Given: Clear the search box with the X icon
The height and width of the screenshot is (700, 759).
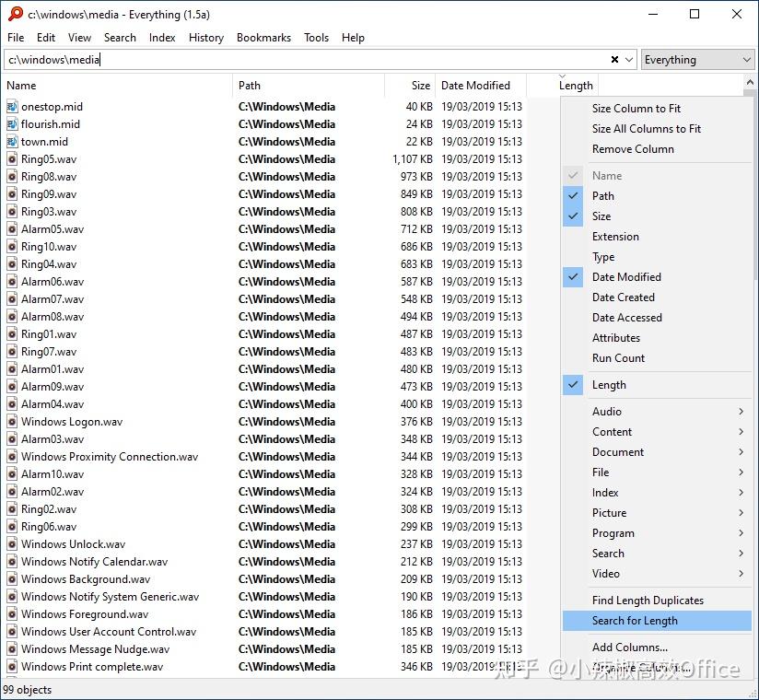Looking at the screenshot, I should click(615, 59).
